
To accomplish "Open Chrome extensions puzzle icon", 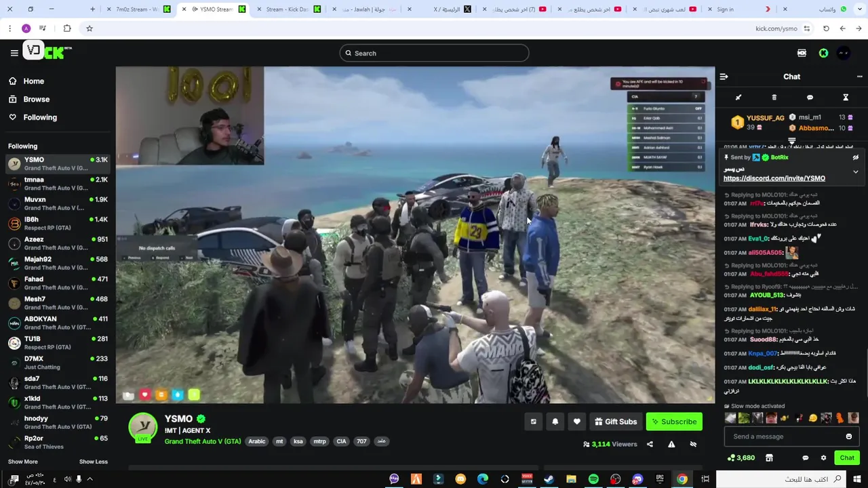I will pyautogui.click(x=66, y=28).
